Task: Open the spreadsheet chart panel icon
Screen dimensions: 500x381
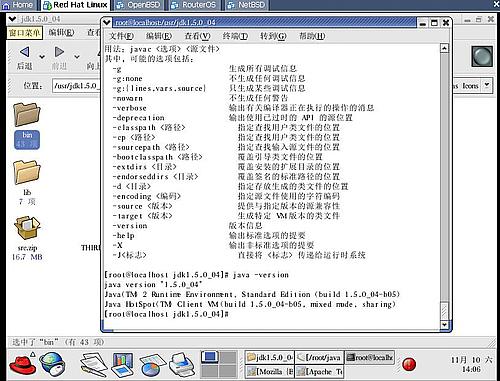Action: tap(152, 365)
